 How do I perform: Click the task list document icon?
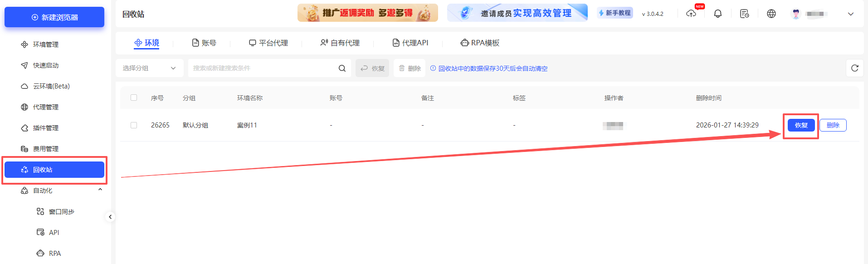744,14
